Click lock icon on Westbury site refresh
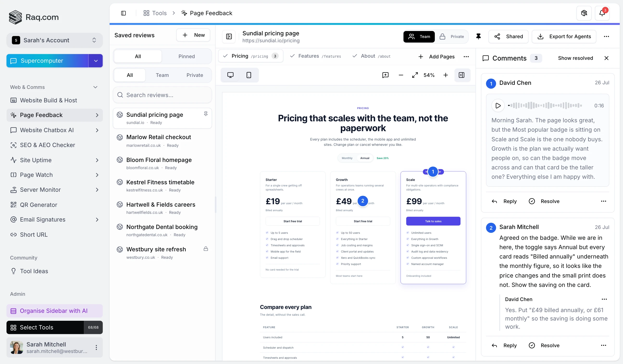This screenshot has width=623, height=364. click(206, 249)
